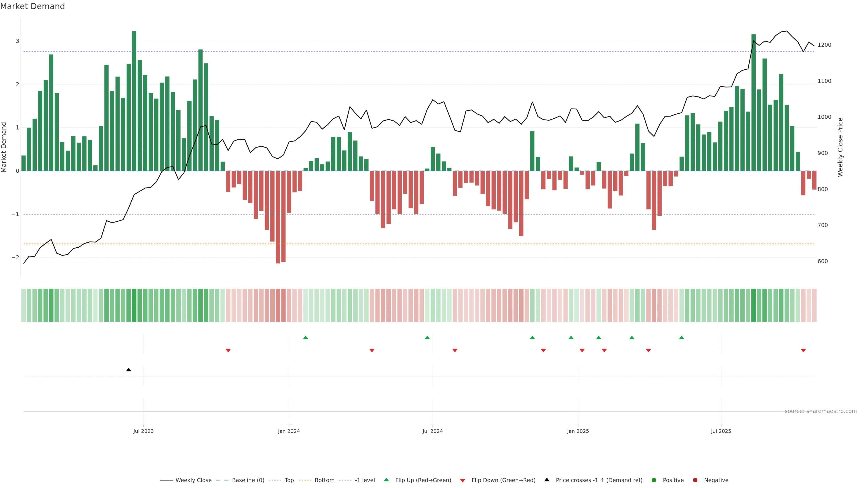The width and height of the screenshot is (868, 488).
Task: Click the Negative red legend dot
Action: [695, 480]
